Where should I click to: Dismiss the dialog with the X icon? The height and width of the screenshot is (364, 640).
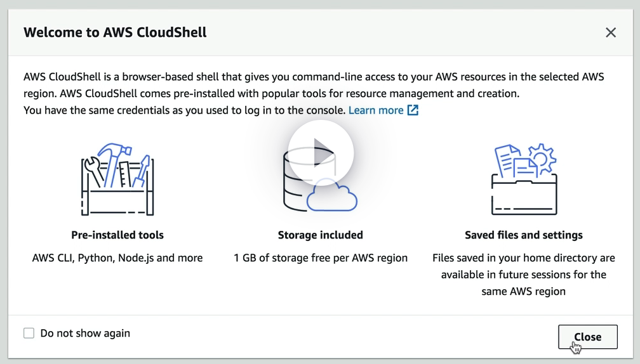pyautogui.click(x=611, y=32)
